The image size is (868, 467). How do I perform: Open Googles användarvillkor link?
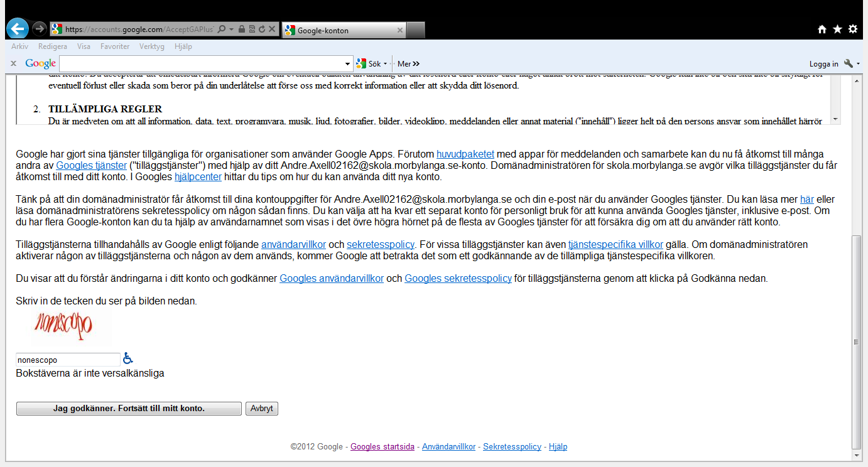332,278
